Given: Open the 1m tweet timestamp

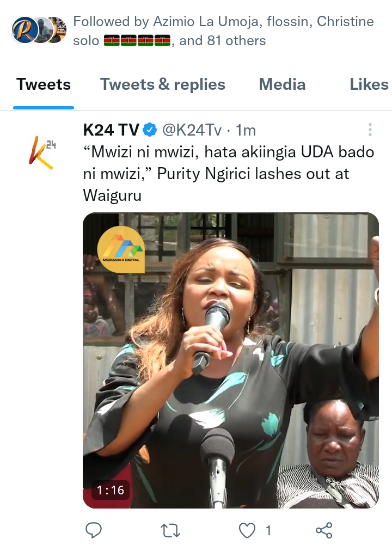Looking at the screenshot, I should pyautogui.click(x=246, y=130).
